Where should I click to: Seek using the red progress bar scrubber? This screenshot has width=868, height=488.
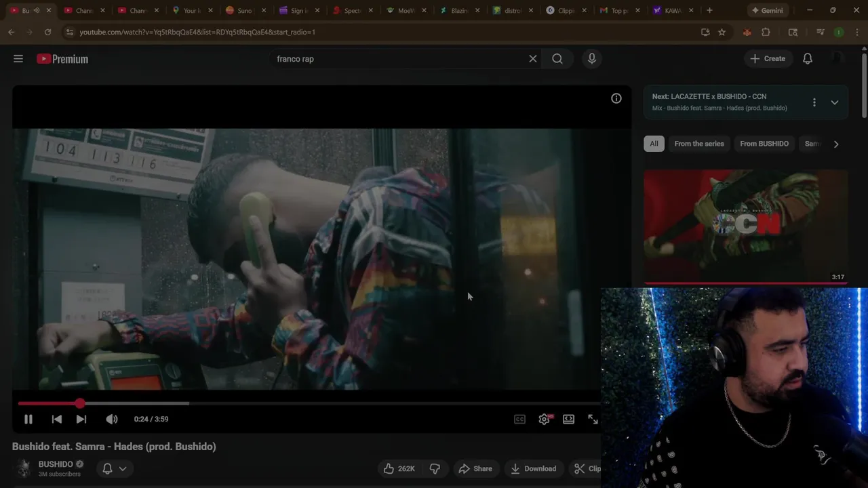(80, 403)
